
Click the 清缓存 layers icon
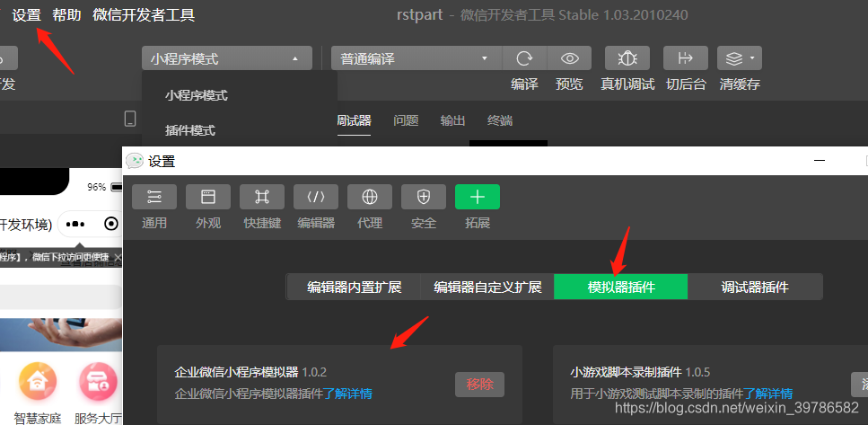(x=733, y=58)
